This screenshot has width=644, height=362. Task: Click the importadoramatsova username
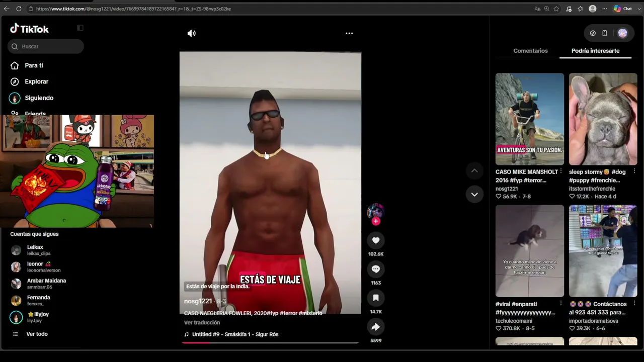(x=594, y=321)
